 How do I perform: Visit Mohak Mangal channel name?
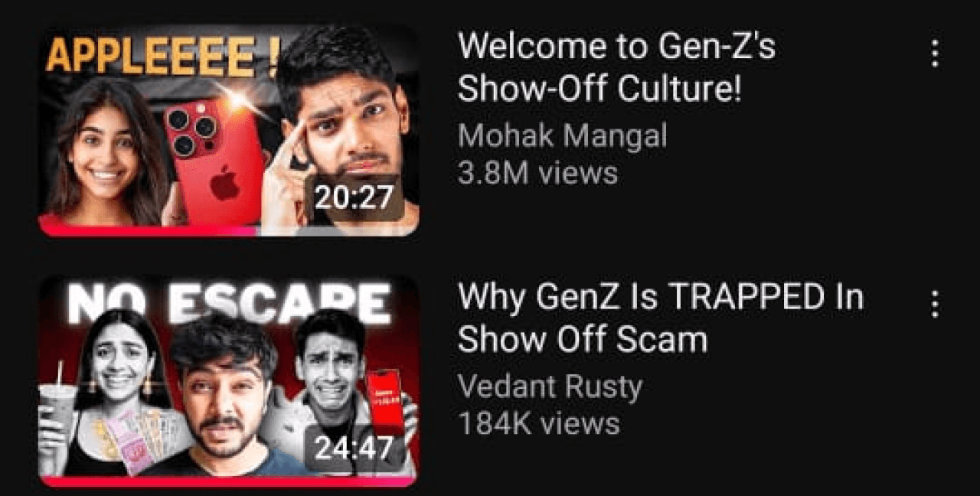(562, 137)
